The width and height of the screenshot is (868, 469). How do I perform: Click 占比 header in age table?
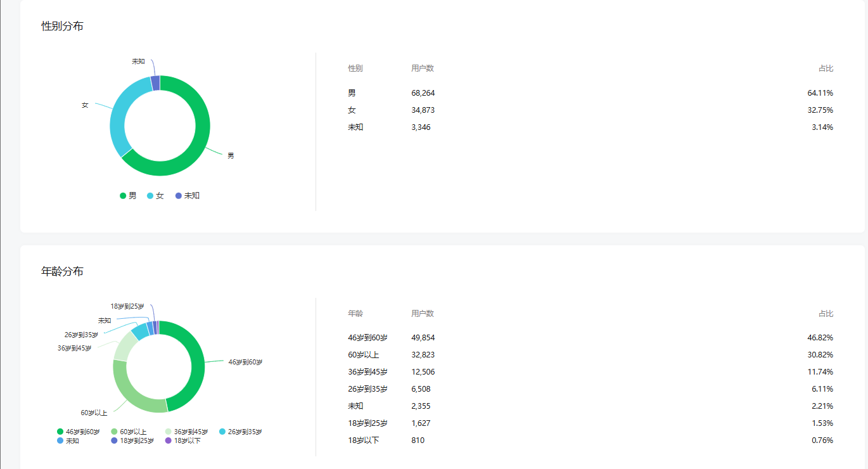coord(826,314)
